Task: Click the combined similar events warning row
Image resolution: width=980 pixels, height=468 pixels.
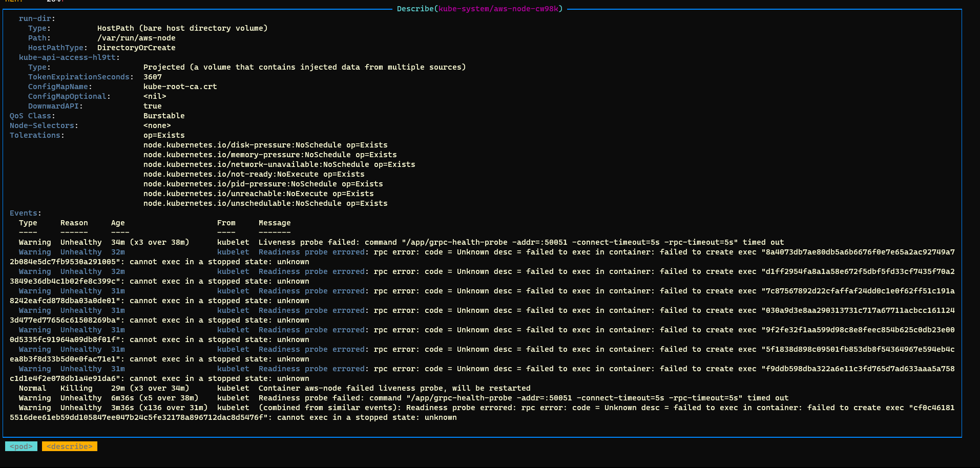Action: (461, 407)
